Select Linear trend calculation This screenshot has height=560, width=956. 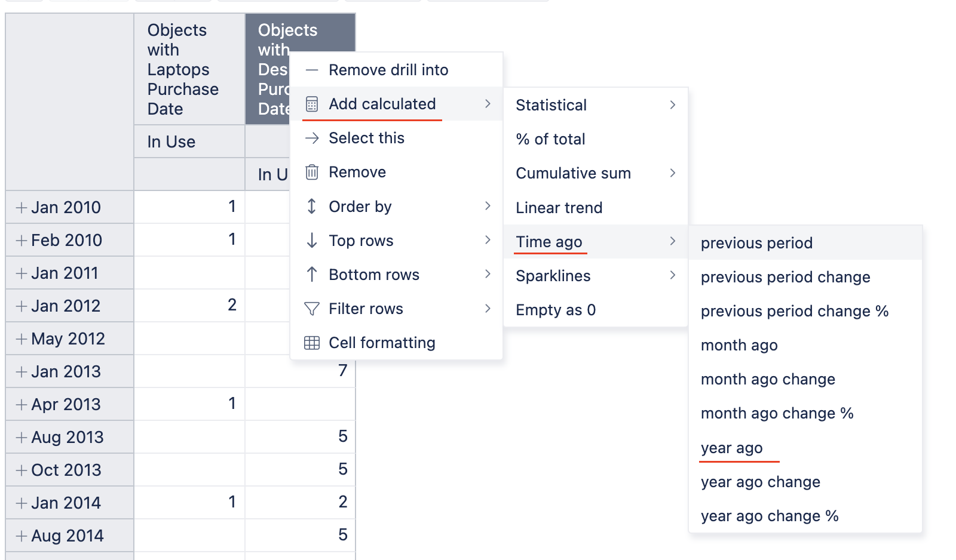point(559,208)
